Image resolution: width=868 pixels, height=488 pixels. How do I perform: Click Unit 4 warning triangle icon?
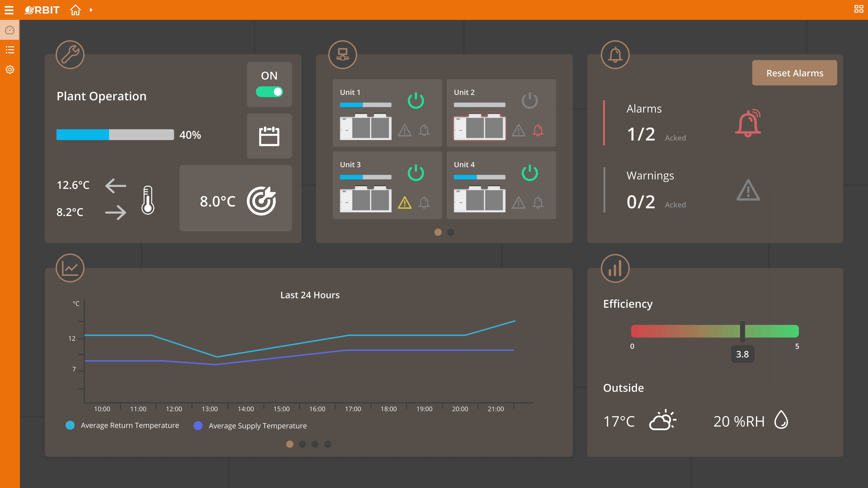coord(519,203)
